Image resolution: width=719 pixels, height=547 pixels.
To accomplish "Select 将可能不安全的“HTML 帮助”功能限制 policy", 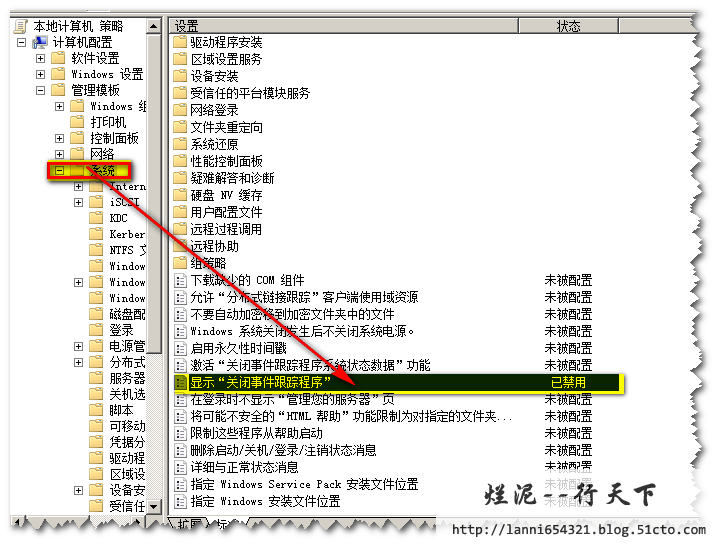I will [x=351, y=416].
